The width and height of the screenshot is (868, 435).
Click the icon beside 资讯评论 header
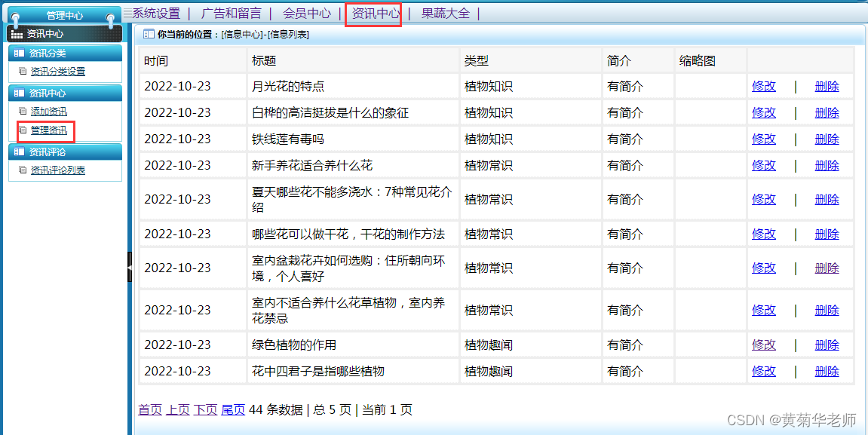(x=20, y=152)
